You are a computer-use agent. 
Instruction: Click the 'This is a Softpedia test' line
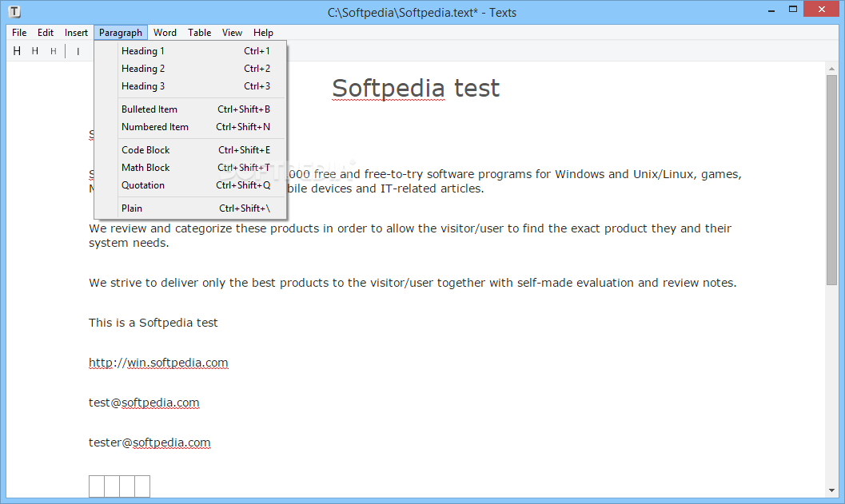(x=153, y=323)
